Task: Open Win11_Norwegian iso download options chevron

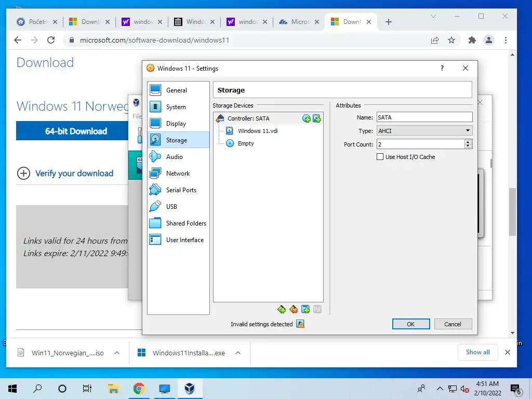Action: [117, 353]
